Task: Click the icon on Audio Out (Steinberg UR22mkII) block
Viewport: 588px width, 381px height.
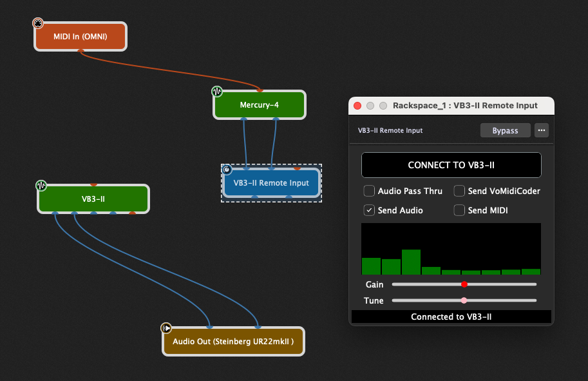Action: pyautogui.click(x=167, y=327)
